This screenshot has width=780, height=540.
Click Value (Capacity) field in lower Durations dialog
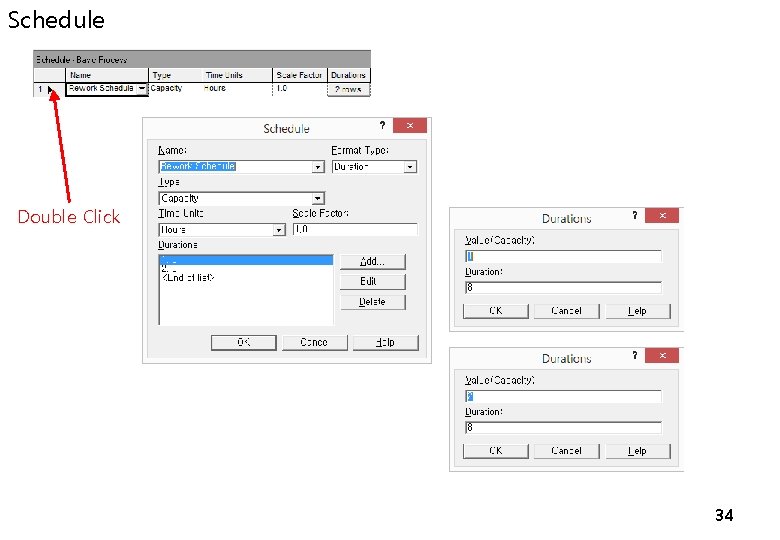tap(563, 397)
